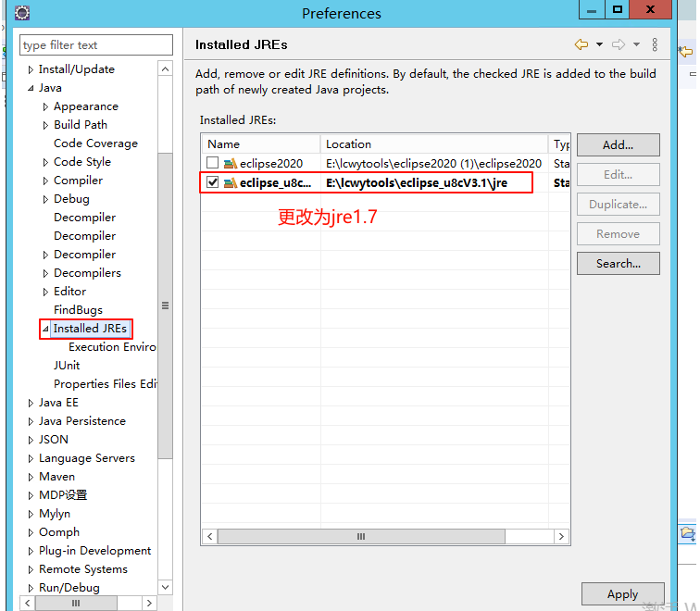Collapse the Java tree node
Image resolution: width=700 pixels, height=611 pixels.
point(31,88)
